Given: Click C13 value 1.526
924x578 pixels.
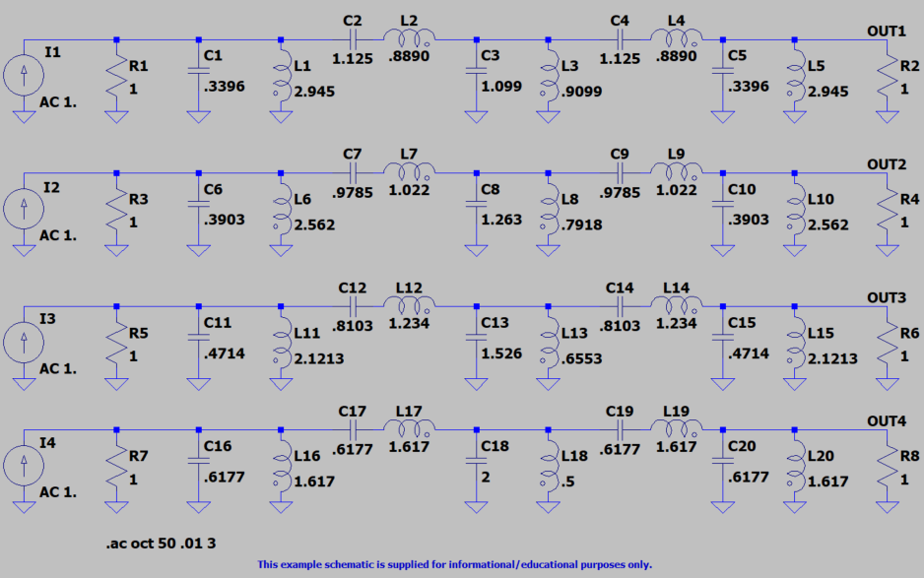Looking at the screenshot, I should click(x=501, y=353).
